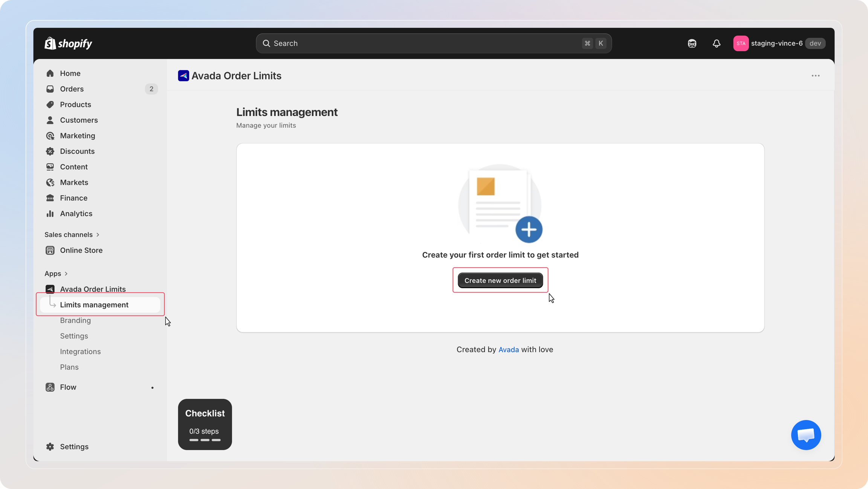Click the Home icon in sidebar
Screen dimensions: 868x489
click(50, 73)
